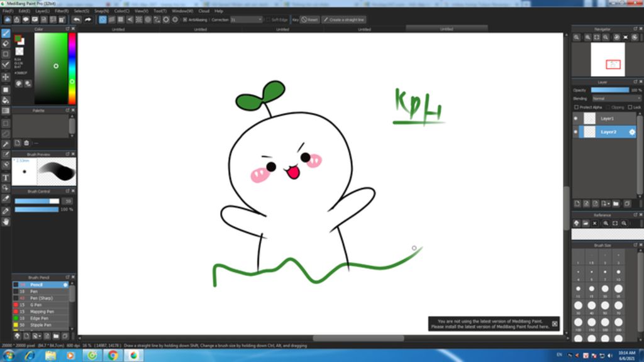Enable the Protect Alpha checkbox
This screenshot has width=644, height=362.
576,107
